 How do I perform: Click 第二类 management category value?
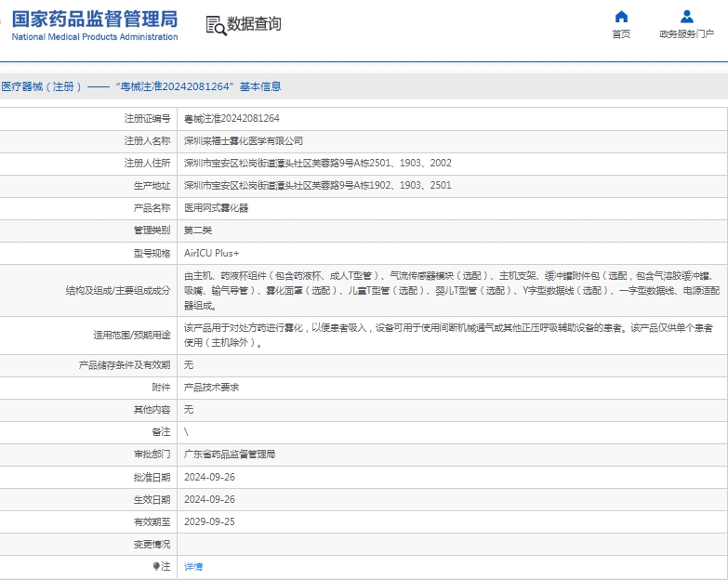point(198,231)
